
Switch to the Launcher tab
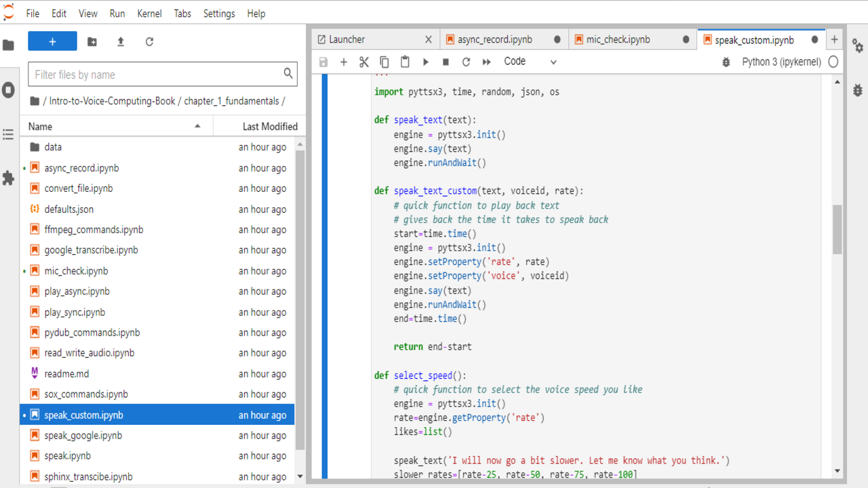(375, 39)
